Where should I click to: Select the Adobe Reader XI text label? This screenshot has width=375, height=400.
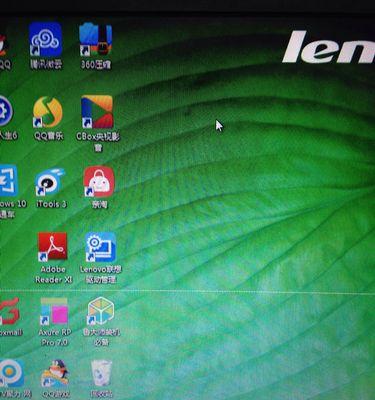pyautogui.click(x=53, y=274)
